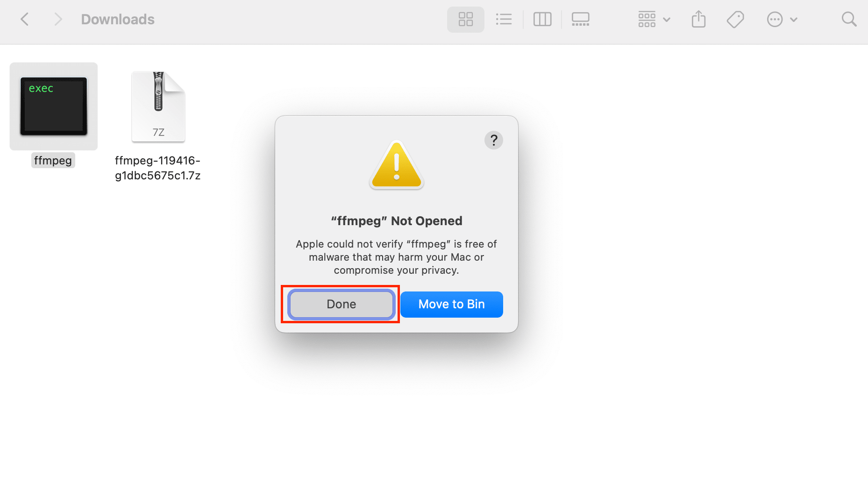Switch Finder to icon view
Image resolution: width=868 pixels, height=483 pixels.
(x=466, y=19)
